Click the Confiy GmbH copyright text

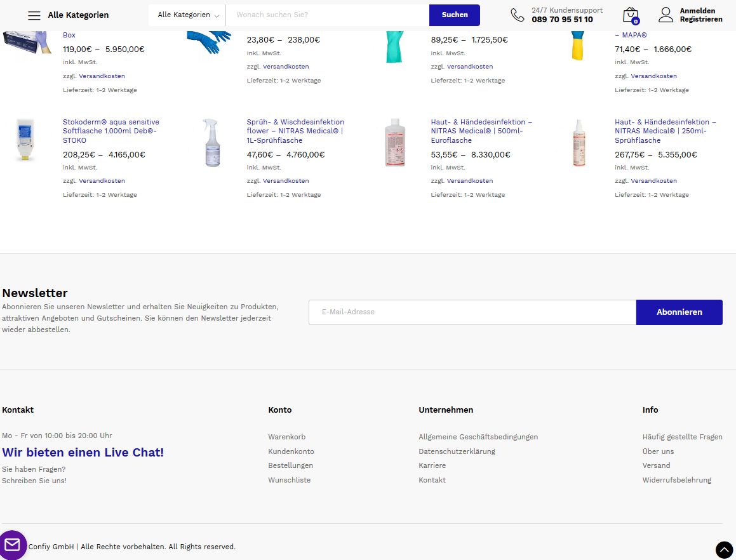click(132, 547)
